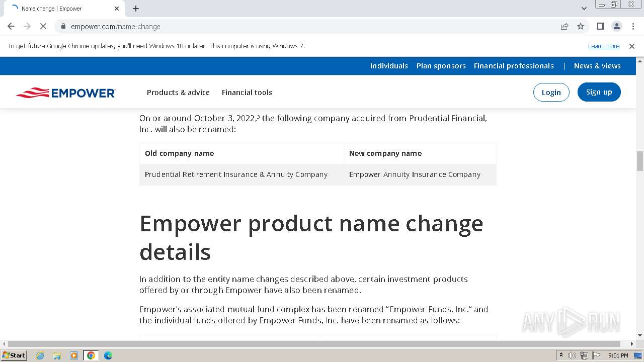Go to Empower home via logo
This screenshot has width=644, height=362.
[66, 93]
